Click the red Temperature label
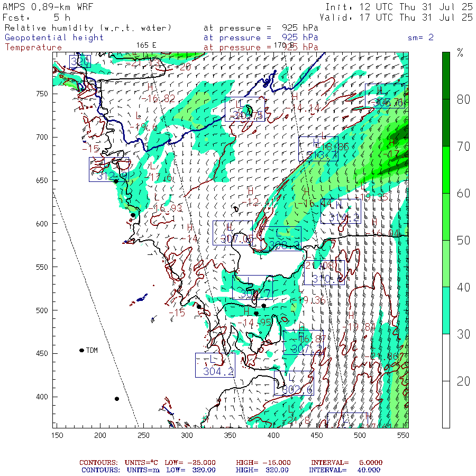The width and height of the screenshot is (476, 476). pos(33,48)
